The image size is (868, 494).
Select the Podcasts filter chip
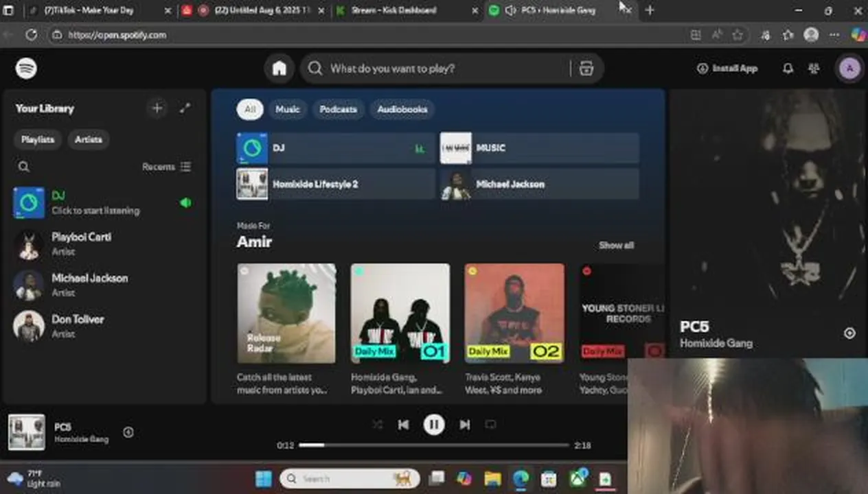[x=338, y=109]
